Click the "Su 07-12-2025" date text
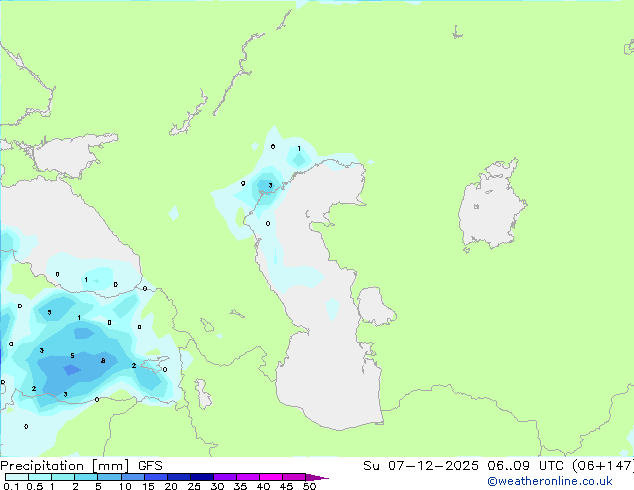The height and width of the screenshot is (490, 634). pos(421,466)
